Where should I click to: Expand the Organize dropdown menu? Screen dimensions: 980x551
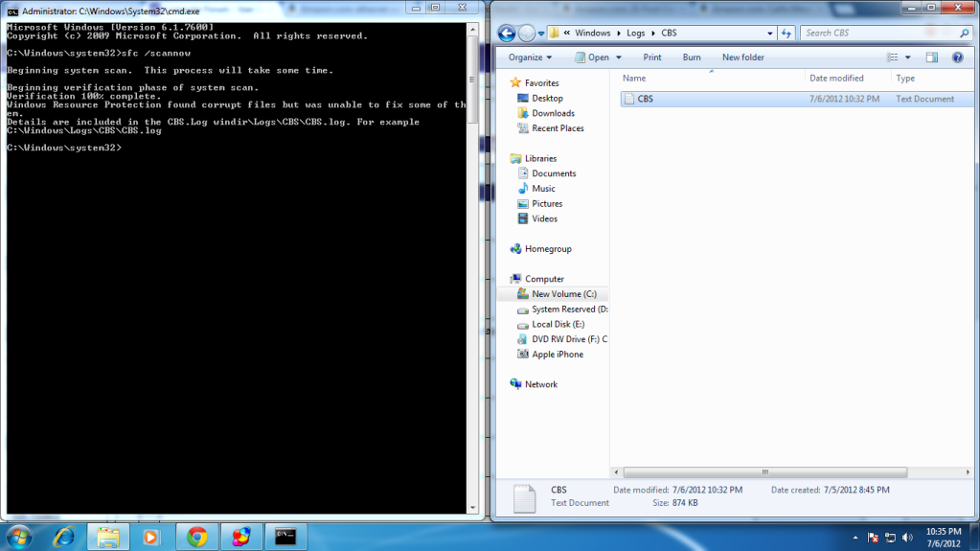click(530, 57)
